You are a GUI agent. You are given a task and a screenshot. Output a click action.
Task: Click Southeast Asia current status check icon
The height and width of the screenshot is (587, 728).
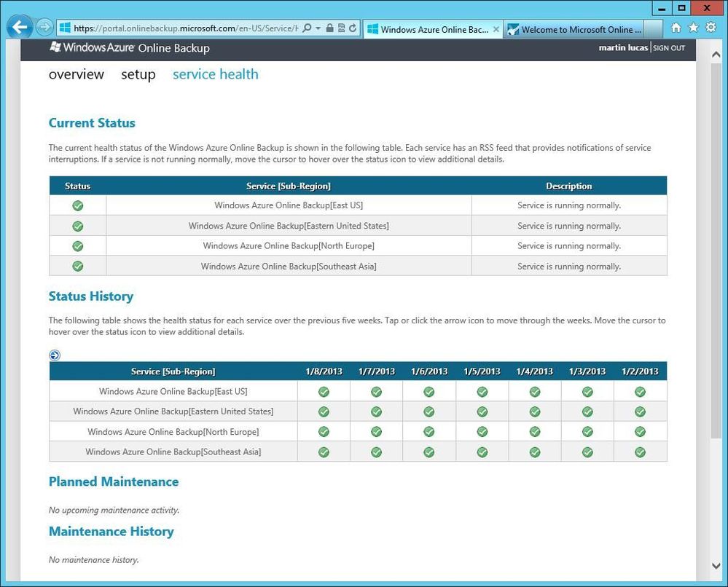click(x=77, y=266)
